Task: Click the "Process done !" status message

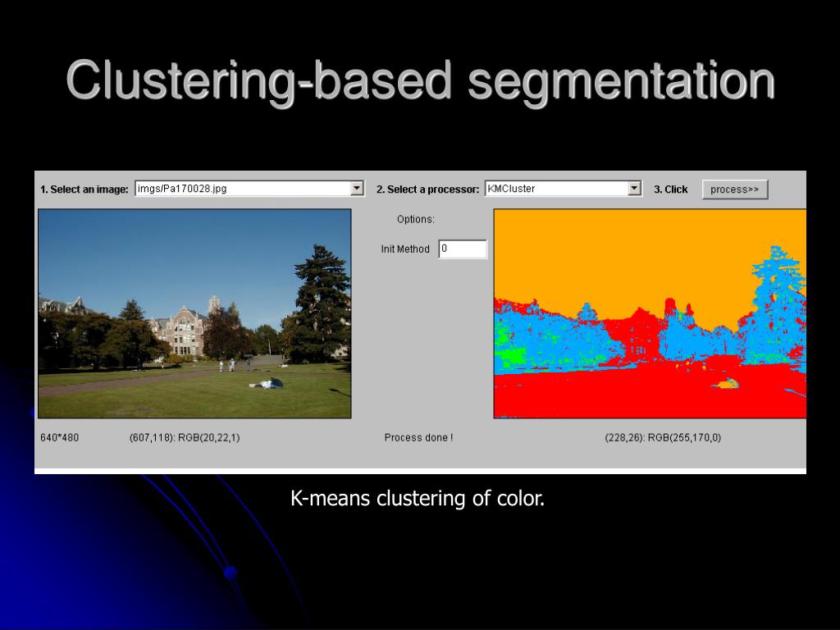Action: point(418,438)
